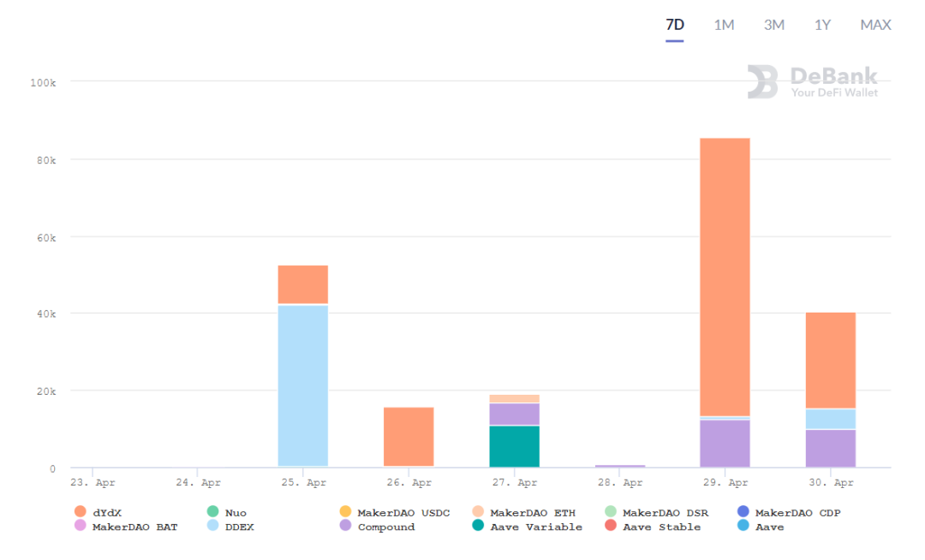Toggle the Nuo legend color dot
This screenshot has width=925, height=560.
213,511
